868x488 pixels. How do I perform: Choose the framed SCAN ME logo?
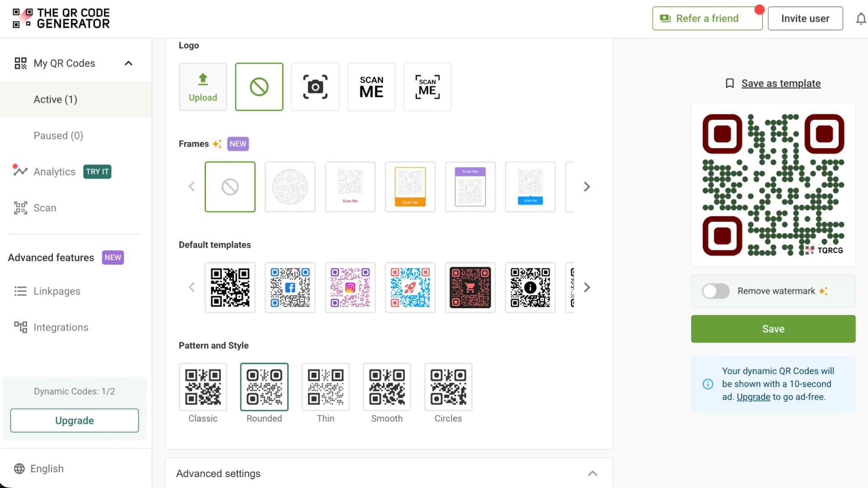pyautogui.click(x=427, y=87)
